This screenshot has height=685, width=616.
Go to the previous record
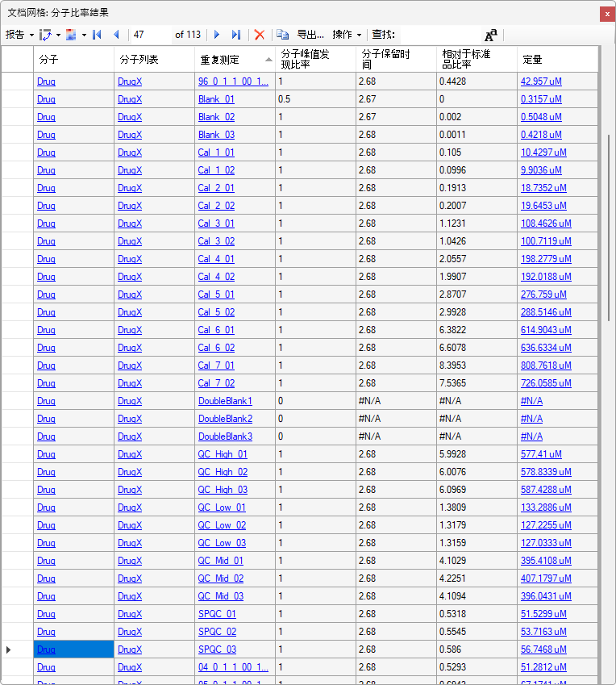(116, 35)
